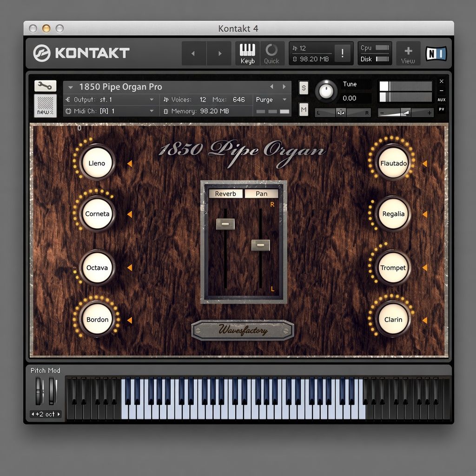476x476 pixels.
Task: Click the Kontakt logo
Action: point(81,53)
